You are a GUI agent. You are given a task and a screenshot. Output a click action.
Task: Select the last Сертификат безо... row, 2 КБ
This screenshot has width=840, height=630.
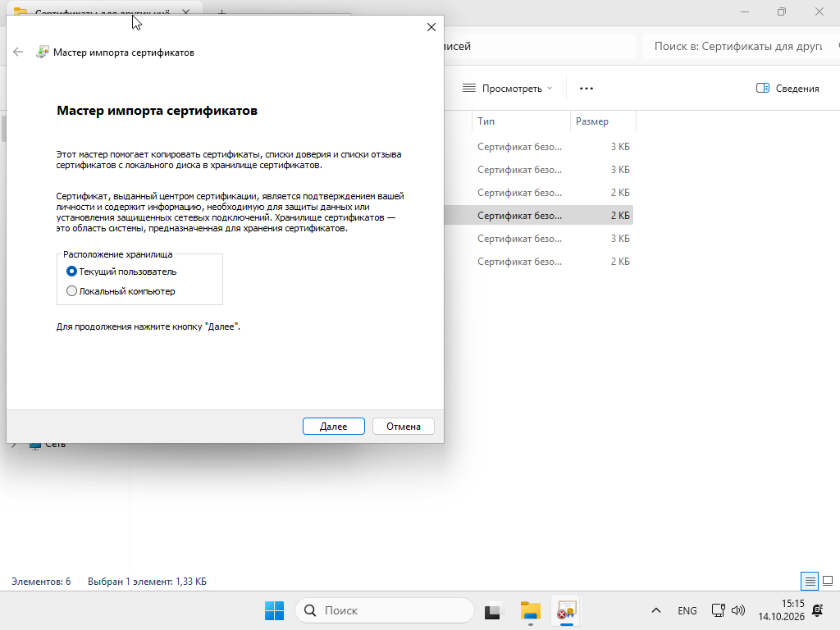(x=538, y=262)
